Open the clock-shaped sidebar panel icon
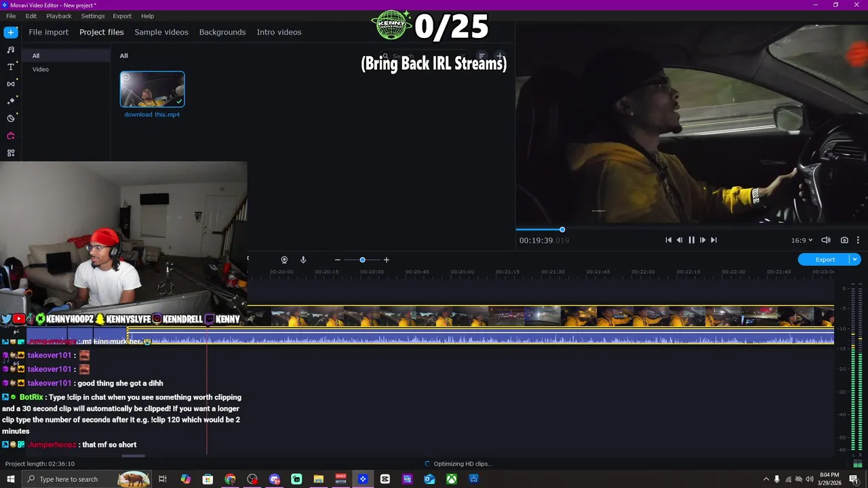The height and width of the screenshot is (488, 868). pyautogui.click(x=11, y=119)
